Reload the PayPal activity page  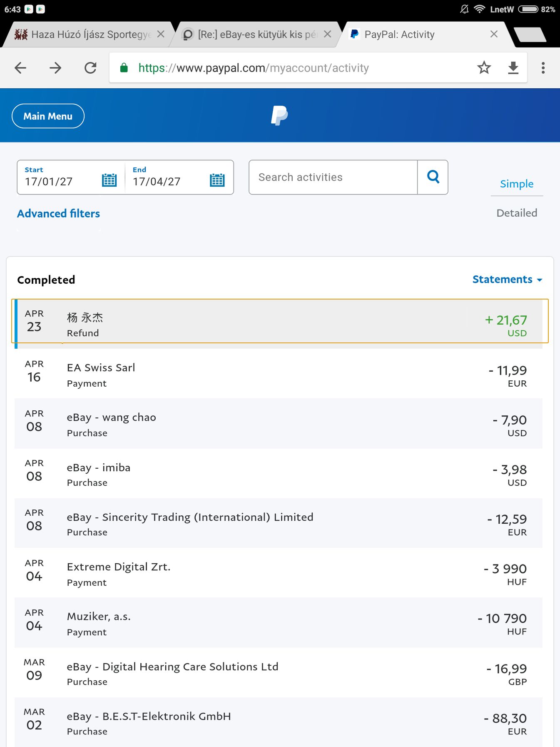[x=90, y=68]
